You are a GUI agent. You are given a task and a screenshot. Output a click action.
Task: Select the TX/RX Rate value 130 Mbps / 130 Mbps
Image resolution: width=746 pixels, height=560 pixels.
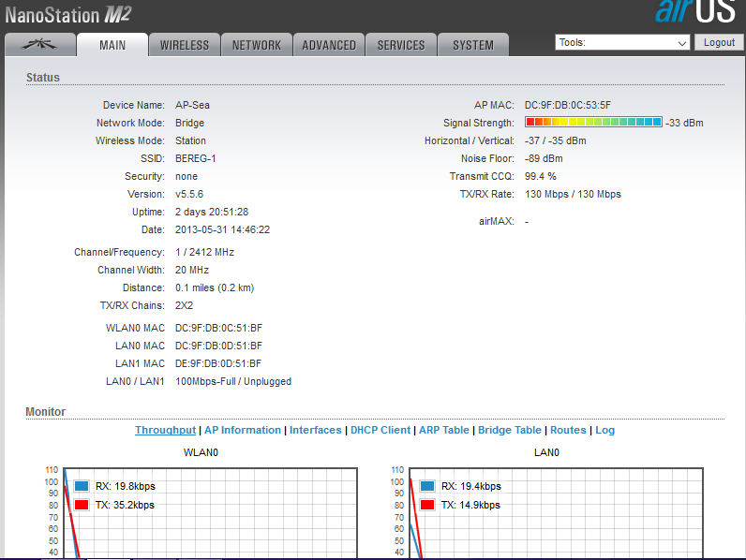click(573, 194)
